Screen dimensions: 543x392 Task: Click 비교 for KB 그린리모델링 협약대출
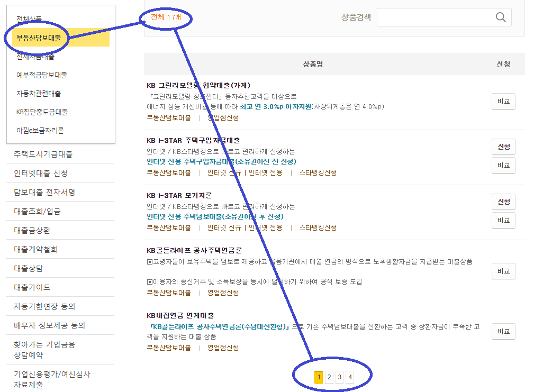point(502,101)
